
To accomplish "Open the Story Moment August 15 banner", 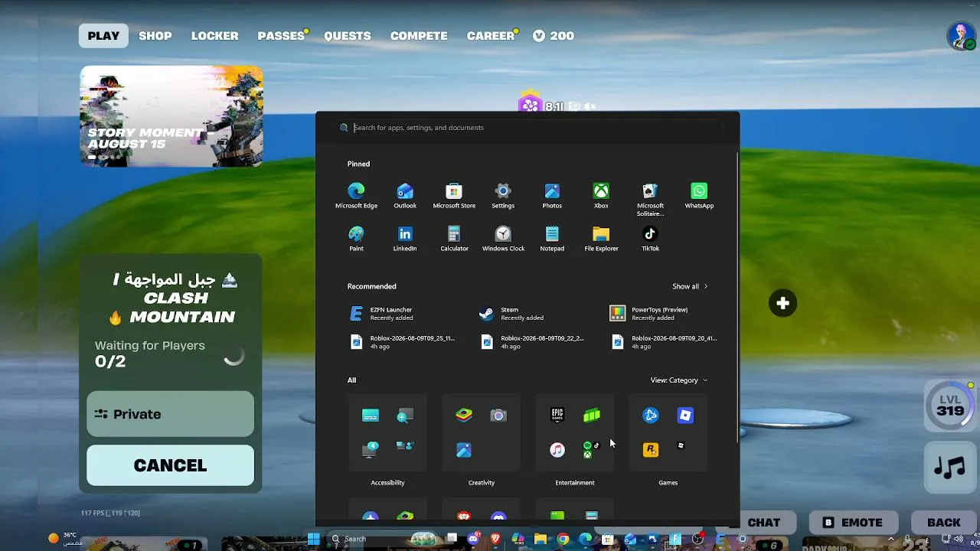I will point(171,116).
